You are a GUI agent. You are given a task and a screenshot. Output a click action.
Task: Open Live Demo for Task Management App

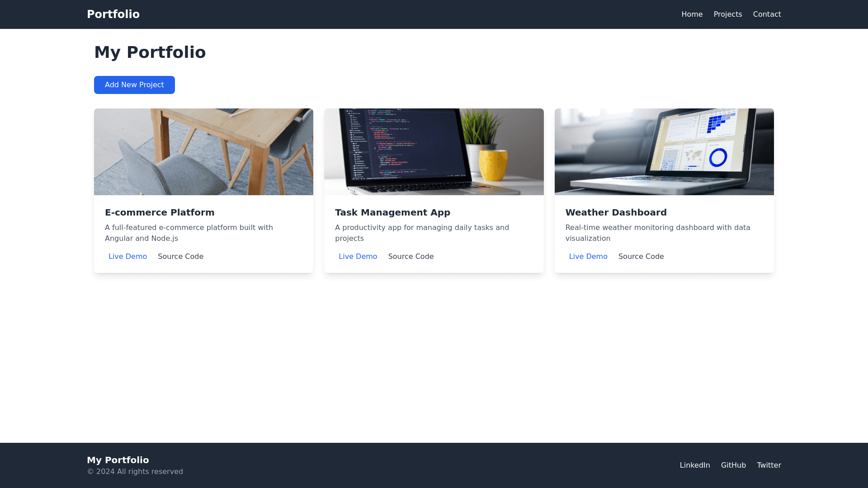(358, 257)
